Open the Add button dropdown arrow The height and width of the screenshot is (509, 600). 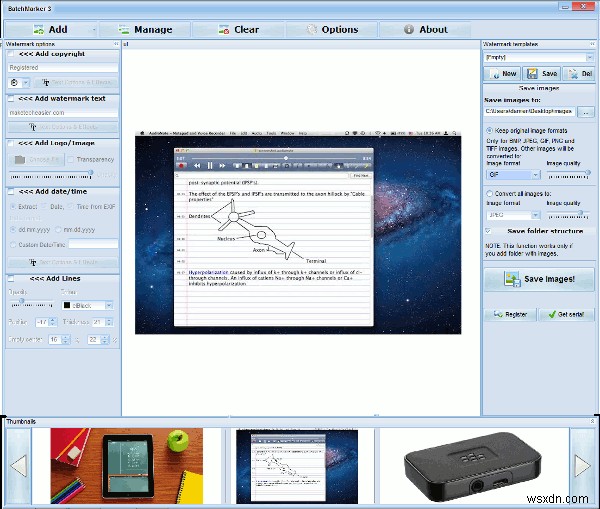[94, 29]
